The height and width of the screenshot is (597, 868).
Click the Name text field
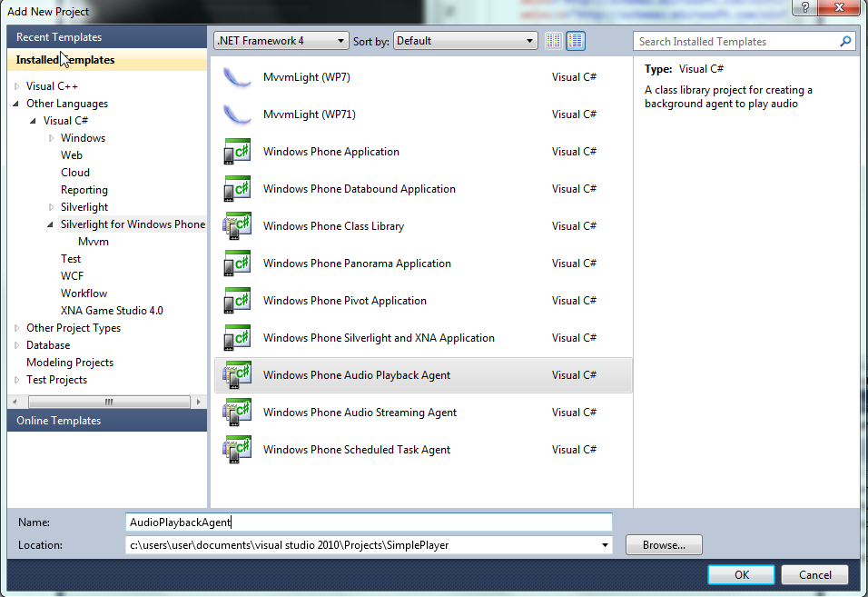point(369,522)
